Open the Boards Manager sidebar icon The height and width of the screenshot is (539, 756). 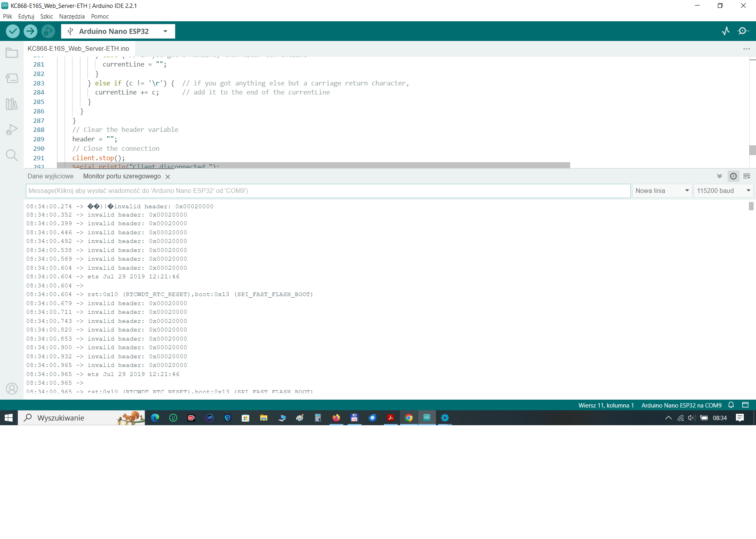click(12, 78)
